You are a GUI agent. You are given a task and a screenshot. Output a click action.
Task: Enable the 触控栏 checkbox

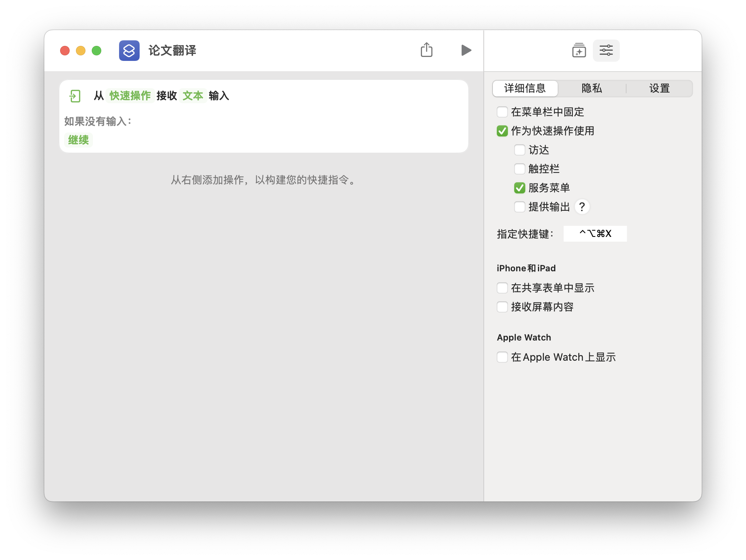pos(520,169)
